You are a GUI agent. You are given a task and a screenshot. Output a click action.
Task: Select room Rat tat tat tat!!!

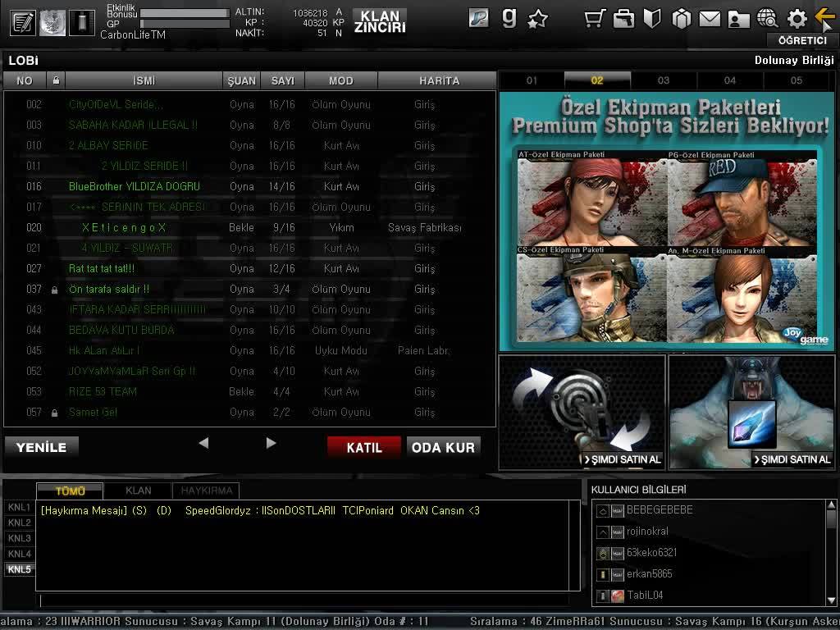click(249, 268)
